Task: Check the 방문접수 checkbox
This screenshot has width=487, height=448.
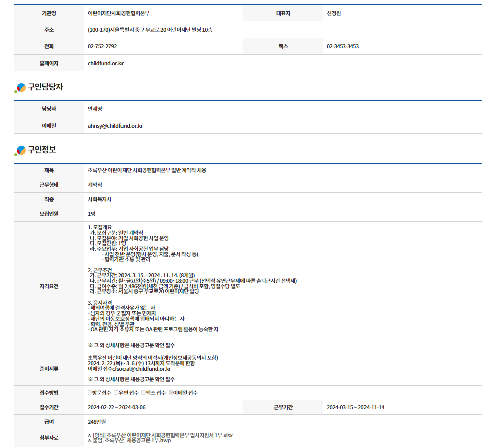Action: point(90,393)
